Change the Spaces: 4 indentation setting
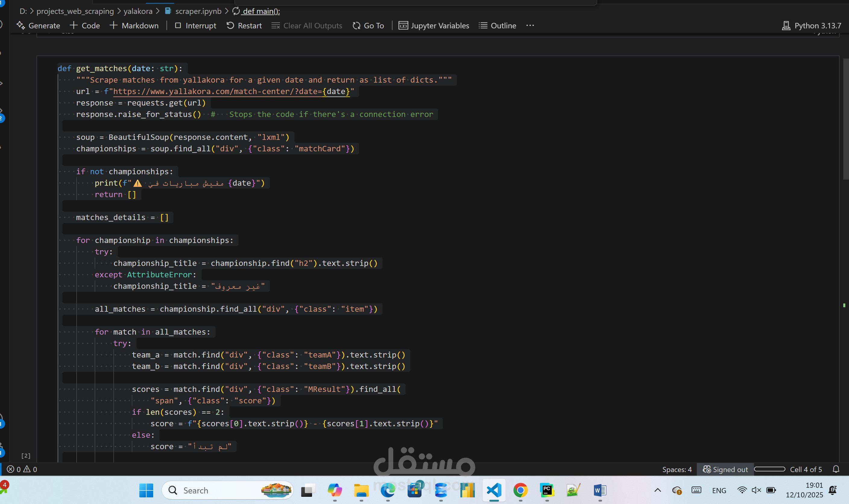Screen dimensions: 849x504 [677, 469]
